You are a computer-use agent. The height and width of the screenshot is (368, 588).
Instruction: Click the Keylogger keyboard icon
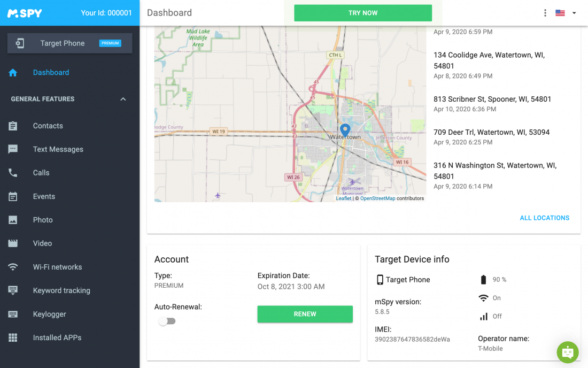click(x=13, y=314)
